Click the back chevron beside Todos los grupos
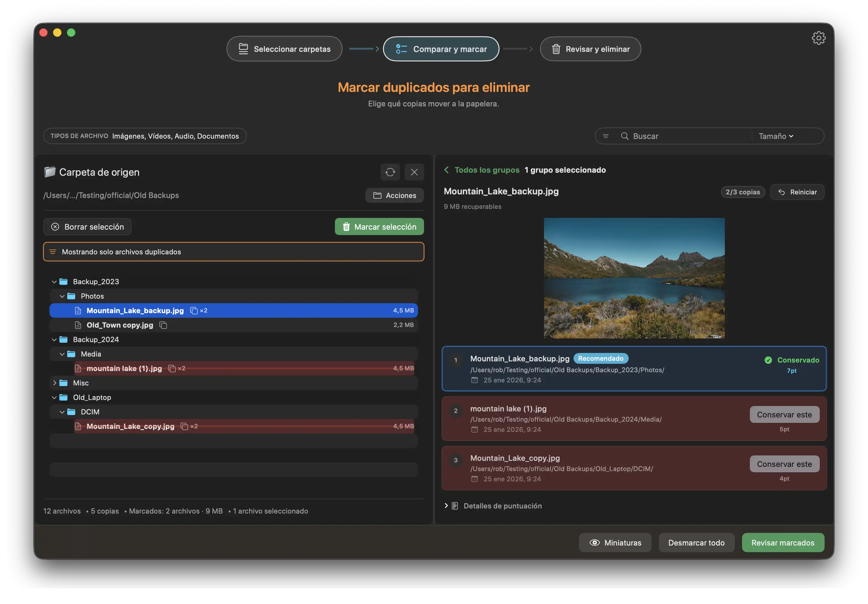 [446, 170]
